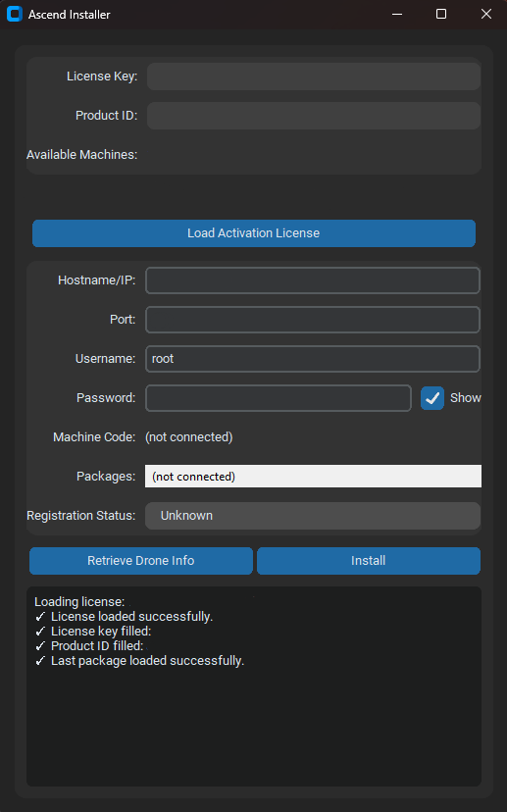Click the 'License loaded successfully.' log line

coord(124,616)
